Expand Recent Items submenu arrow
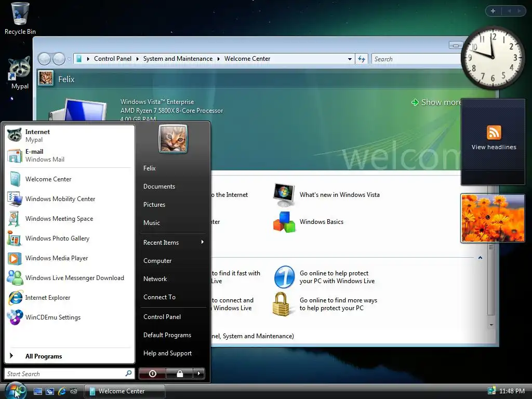Viewport: 532px width, 399px height. click(202, 242)
